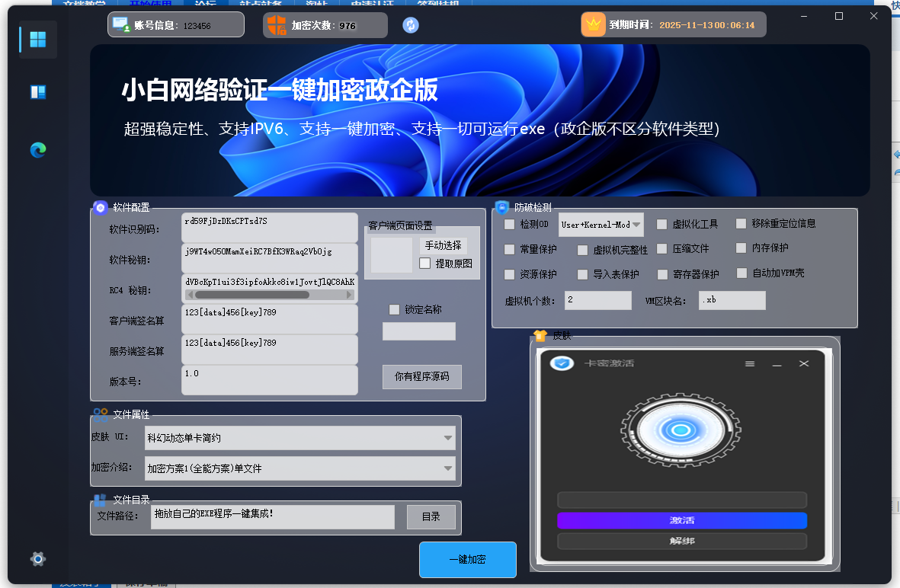Open the User+Kernel-Mod dropdown
Image resolution: width=900 pixels, height=588 pixels.
tap(636, 225)
